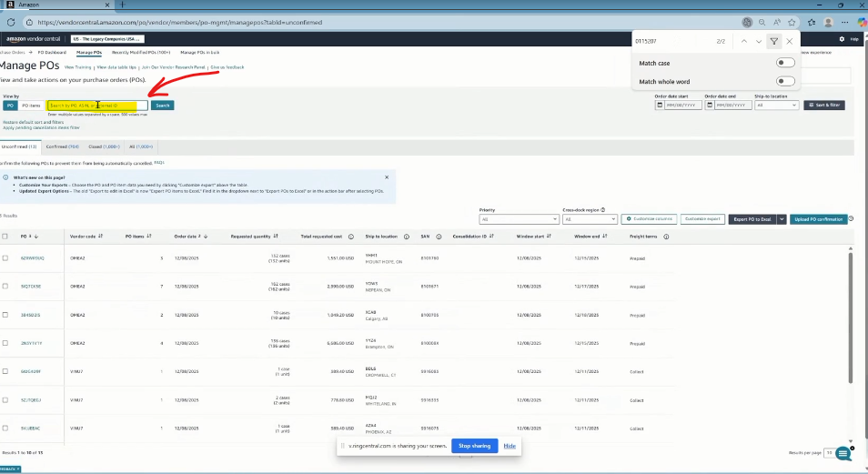Sort table by Consolidation ID column
This screenshot has width=868, height=474.
pos(491,236)
